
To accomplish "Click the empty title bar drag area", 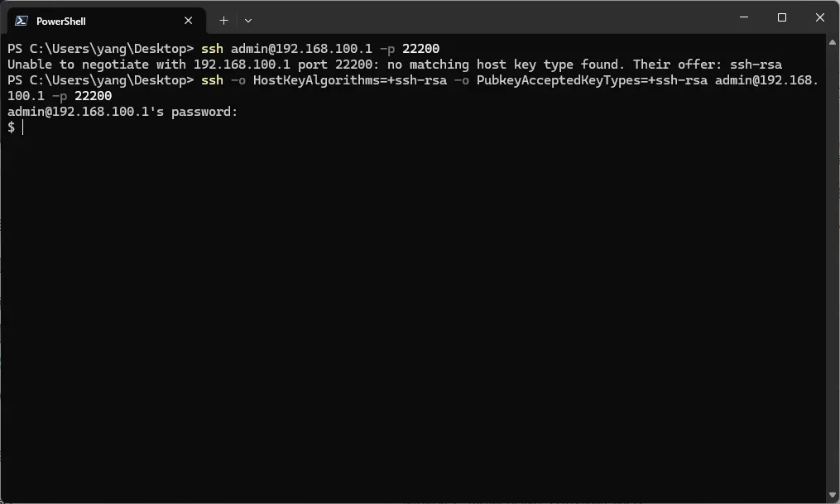I will click(497, 18).
